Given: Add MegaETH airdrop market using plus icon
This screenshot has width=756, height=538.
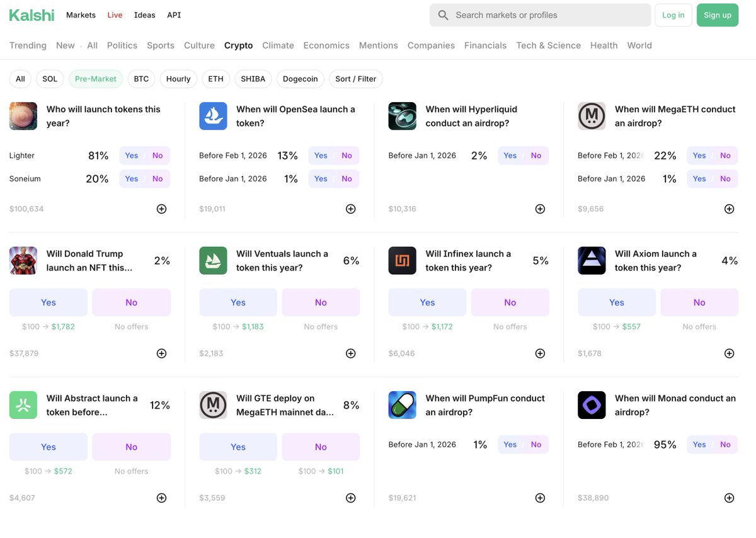Looking at the screenshot, I should pyautogui.click(x=729, y=209).
